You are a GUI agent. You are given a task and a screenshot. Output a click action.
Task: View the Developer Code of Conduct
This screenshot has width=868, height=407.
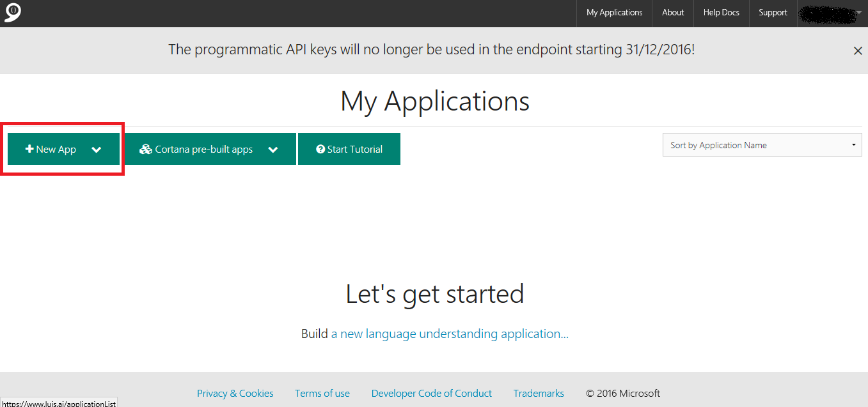[432, 394]
